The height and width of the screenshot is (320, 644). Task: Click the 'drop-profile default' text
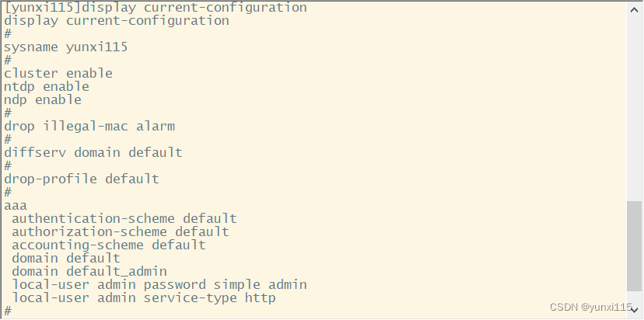pos(82,179)
